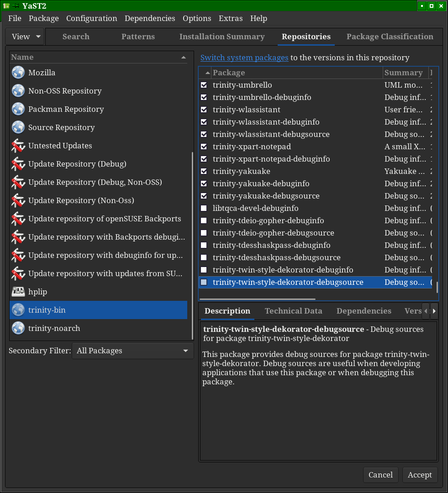
Task: Uncheck the trinity-yakuake package checkbox
Action: pos(204,171)
